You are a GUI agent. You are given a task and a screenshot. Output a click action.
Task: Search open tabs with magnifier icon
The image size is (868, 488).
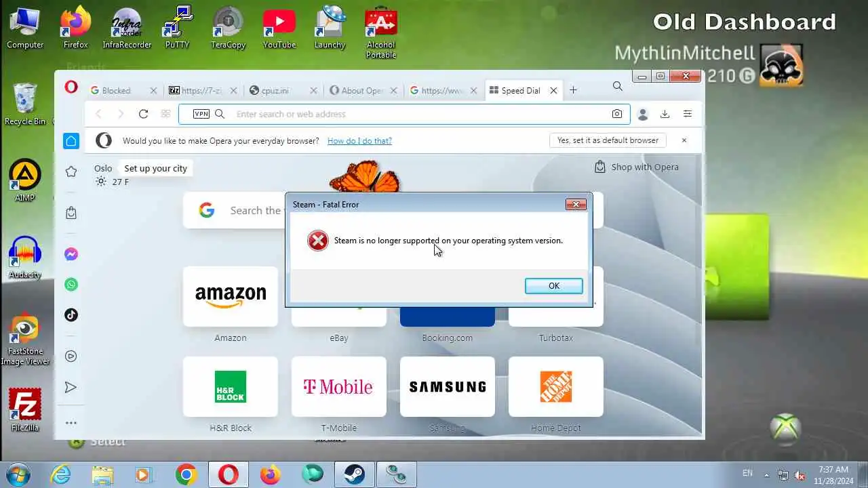pos(617,86)
